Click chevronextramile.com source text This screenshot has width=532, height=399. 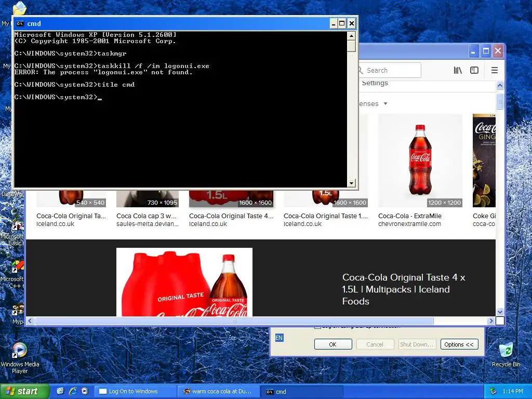pyautogui.click(x=409, y=224)
